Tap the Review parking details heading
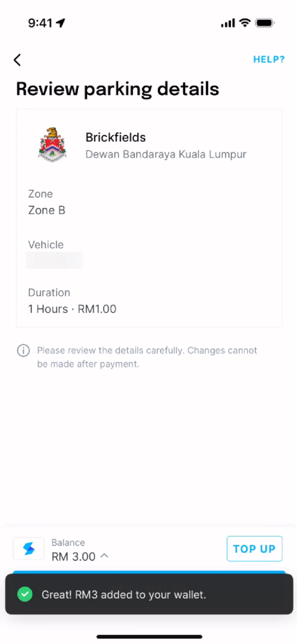Screen dimensions: 297x644 tap(118, 89)
